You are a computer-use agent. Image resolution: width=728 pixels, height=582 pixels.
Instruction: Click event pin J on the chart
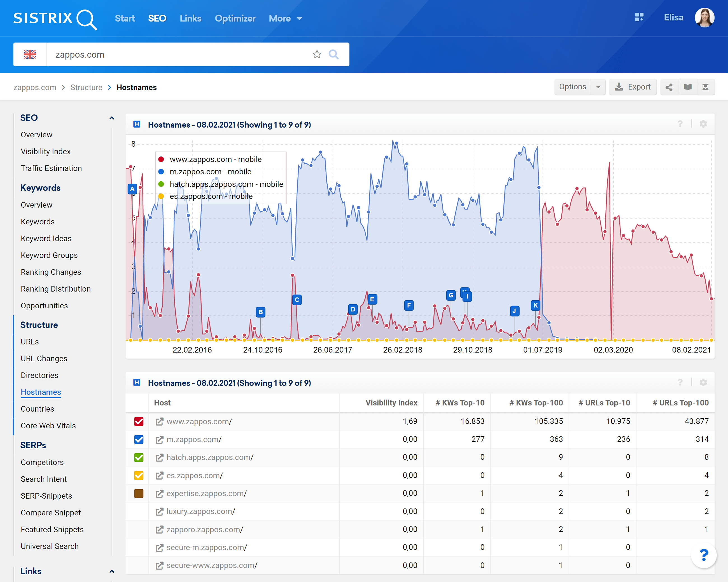(514, 311)
